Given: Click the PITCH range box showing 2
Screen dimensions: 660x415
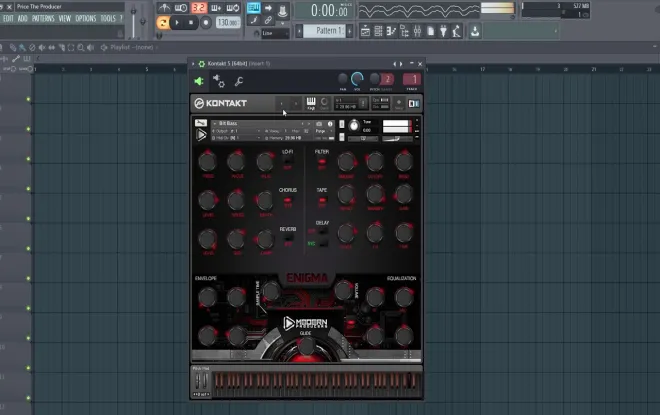Looking at the screenshot, I should pos(387,79).
